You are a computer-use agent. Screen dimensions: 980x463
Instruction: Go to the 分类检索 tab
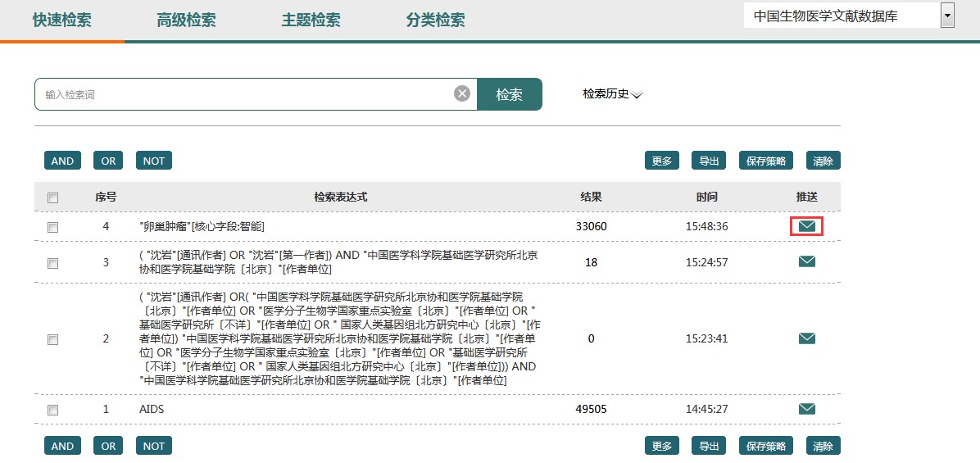tap(435, 20)
